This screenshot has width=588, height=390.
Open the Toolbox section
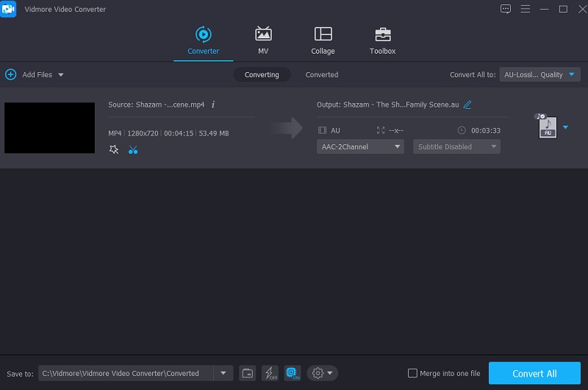click(x=382, y=40)
